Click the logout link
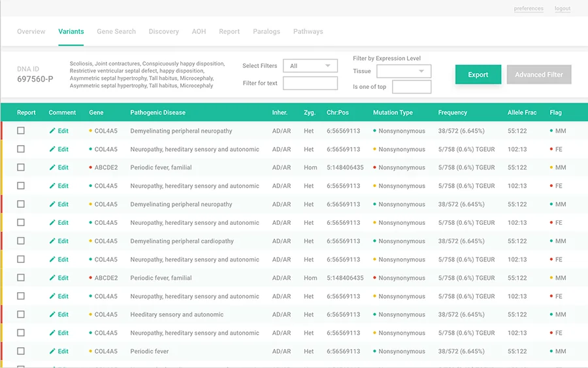 [x=563, y=8]
